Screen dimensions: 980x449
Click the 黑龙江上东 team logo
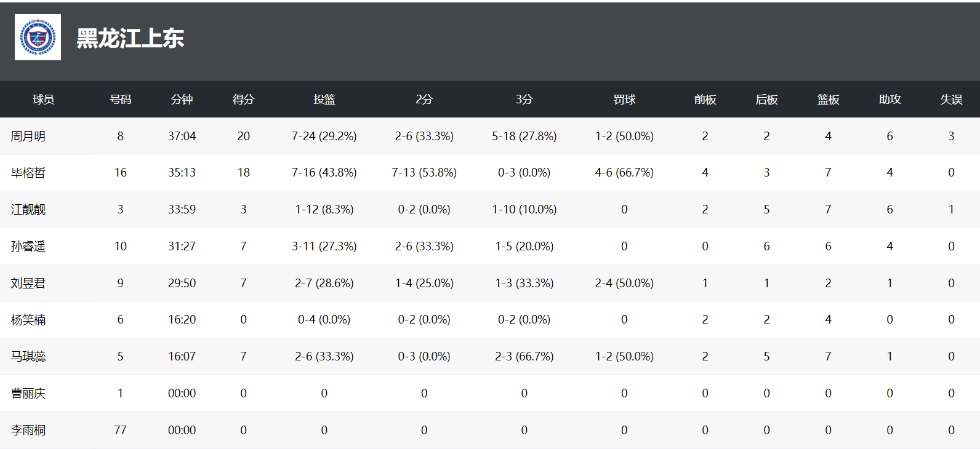(x=38, y=38)
